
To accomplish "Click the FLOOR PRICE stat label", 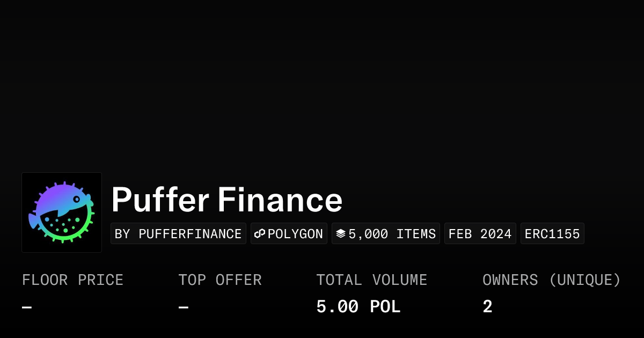I will pos(72,280).
